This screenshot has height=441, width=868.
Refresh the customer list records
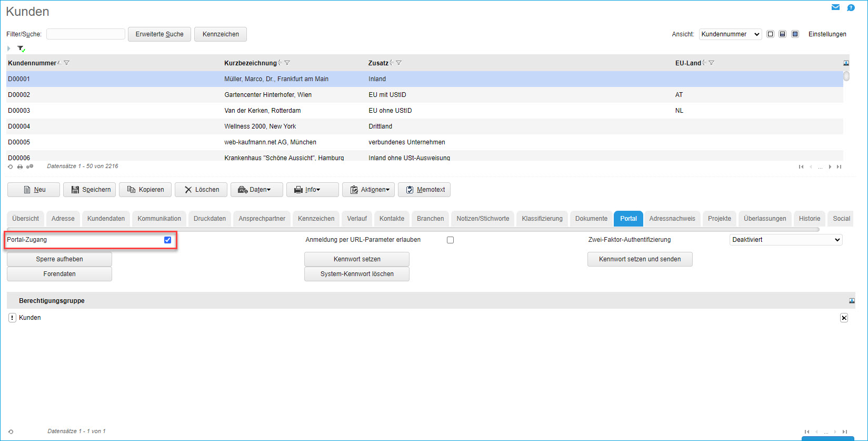point(10,166)
